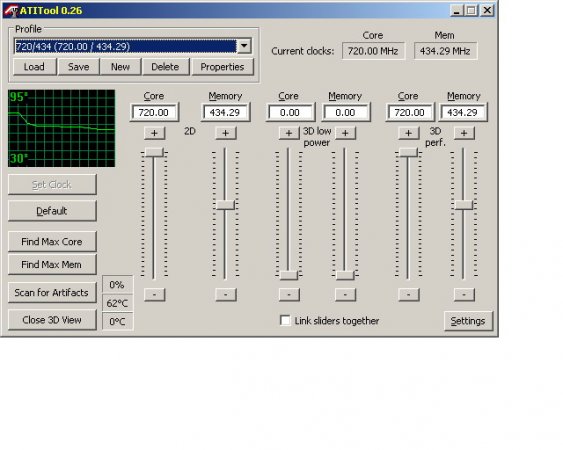Minimize the ATITool window
The width and height of the screenshot is (563, 450).
(x=456, y=10)
